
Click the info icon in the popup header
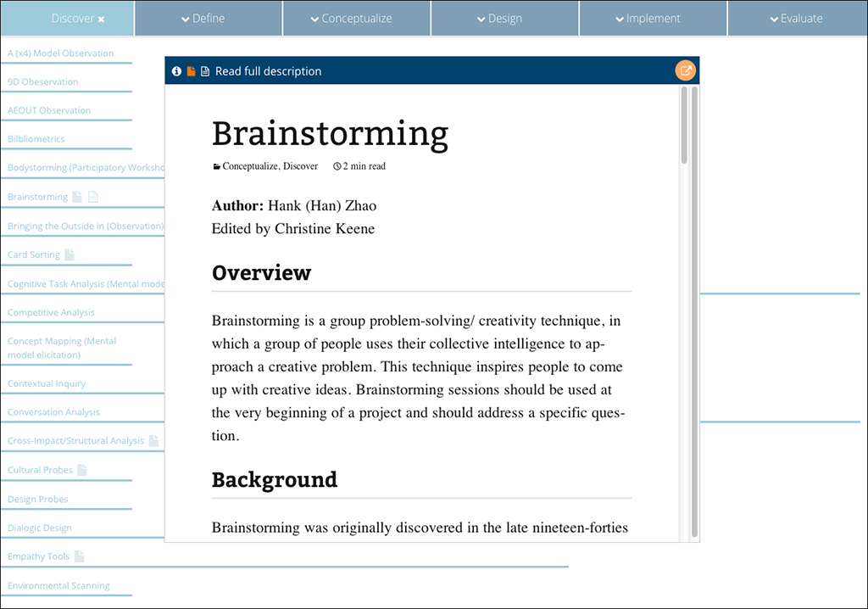pyautogui.click(x=176, y=71)
